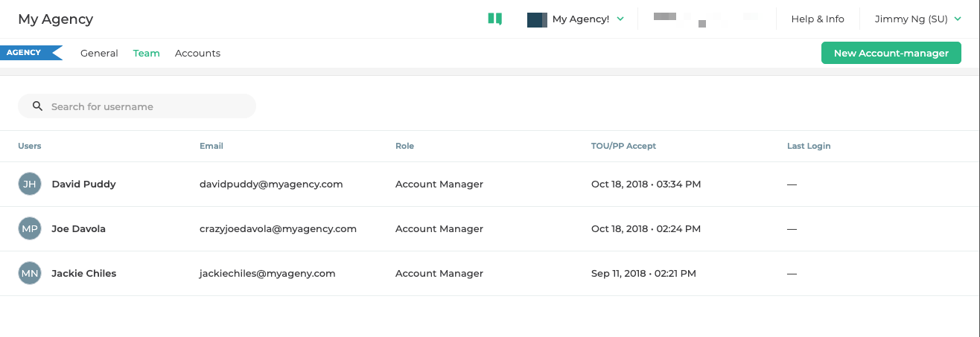Sort by the Last Login column header

tap(808, 146)
